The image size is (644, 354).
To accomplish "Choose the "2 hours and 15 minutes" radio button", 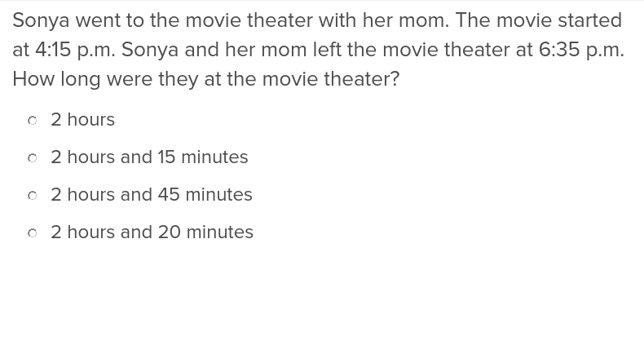I will point(32,158).
